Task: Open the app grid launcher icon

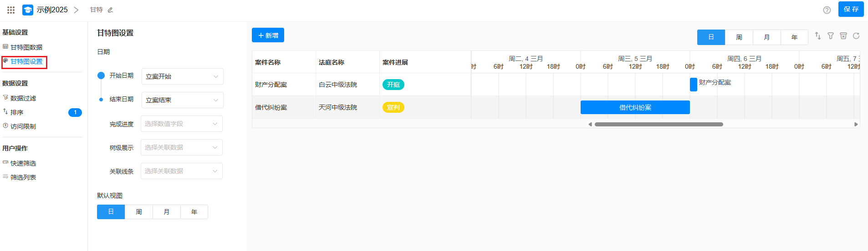Action: (11, 10)
